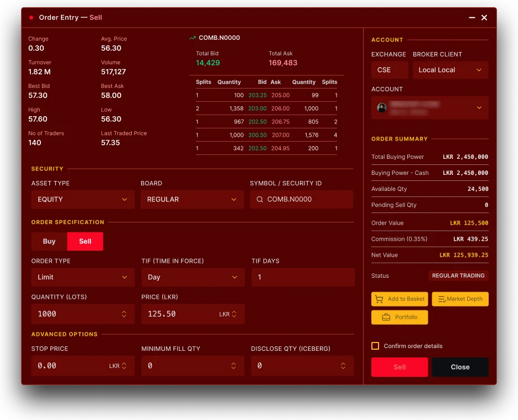Click the Add to Basket button
This screenshot has width=518, height=420.
[400, 299]
